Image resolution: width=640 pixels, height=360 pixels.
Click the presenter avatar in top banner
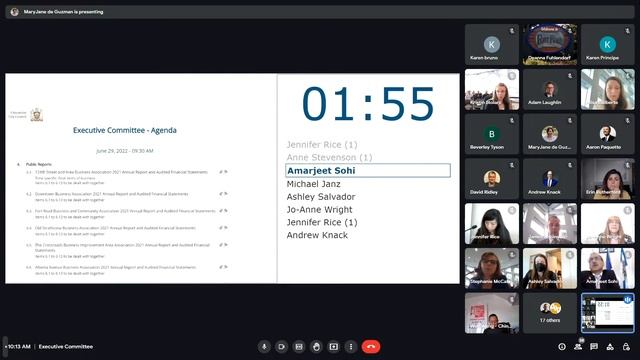pos(15,12)
